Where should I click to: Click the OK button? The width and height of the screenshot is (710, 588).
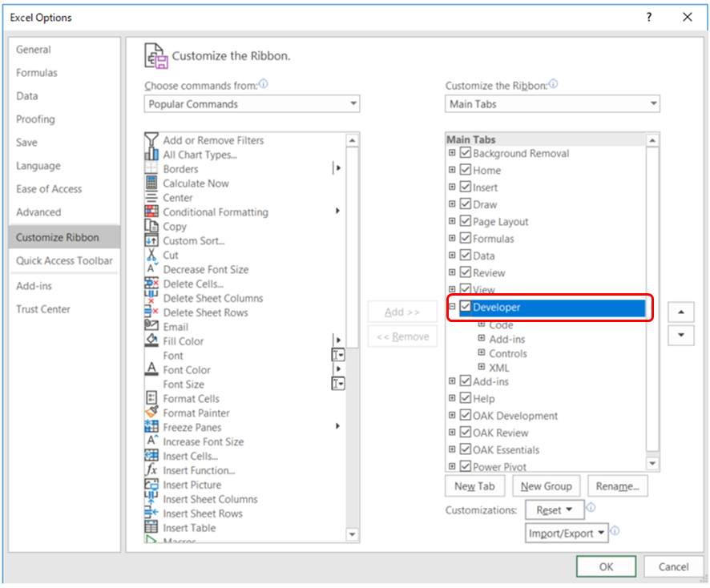click(x=606, y=566)
